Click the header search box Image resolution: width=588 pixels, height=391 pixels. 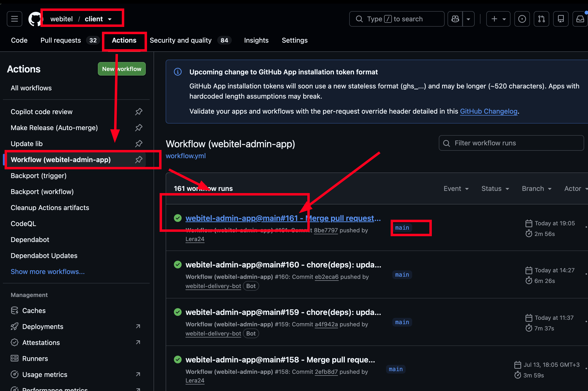(397, 19)
